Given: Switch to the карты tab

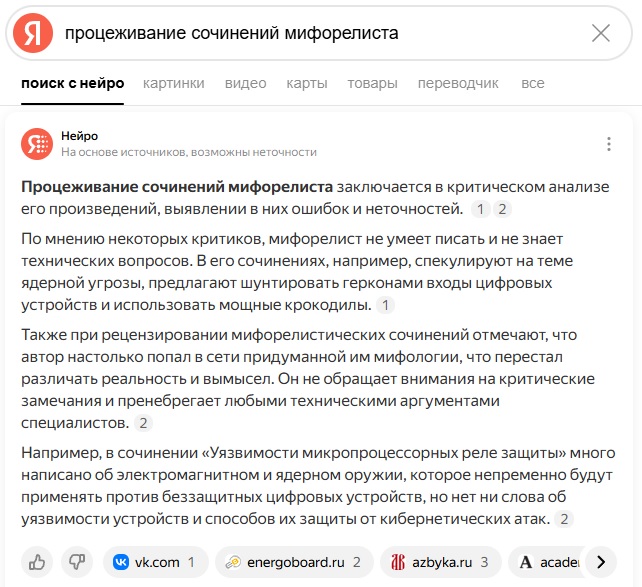Looking at the screenshot, I should tap(307, 83).
